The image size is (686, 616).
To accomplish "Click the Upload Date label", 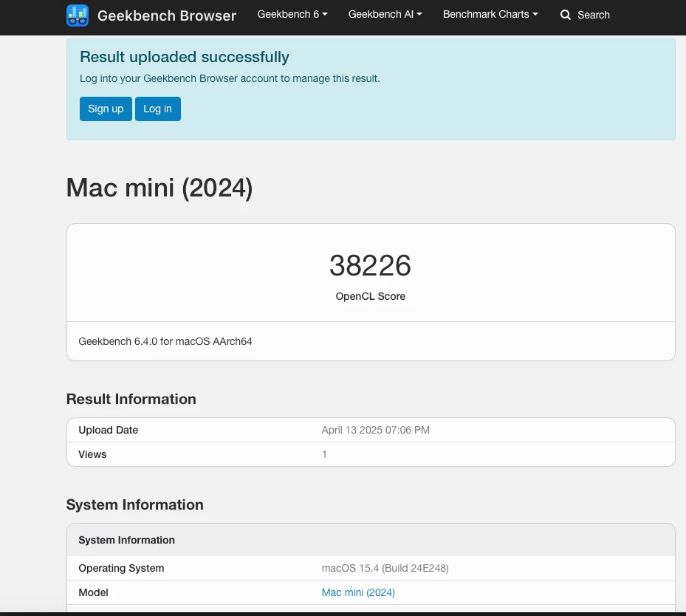I will pyautogui.click(x=108, y=430).
